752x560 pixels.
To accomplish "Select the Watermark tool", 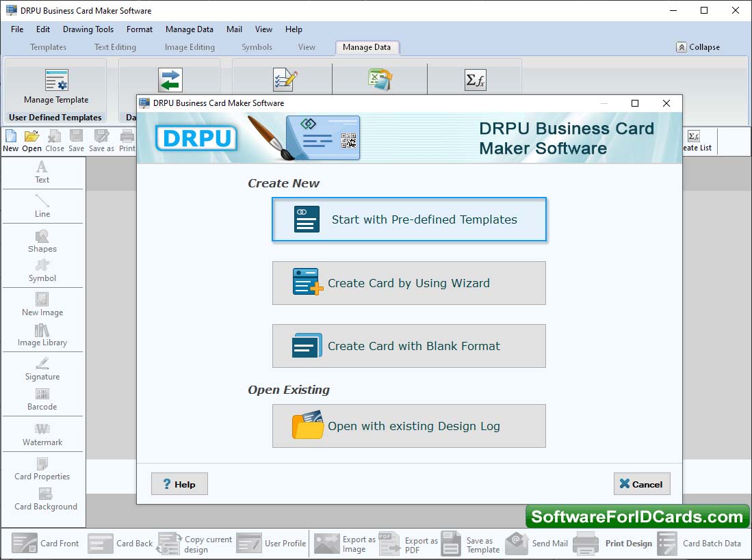I will point(42,435).
